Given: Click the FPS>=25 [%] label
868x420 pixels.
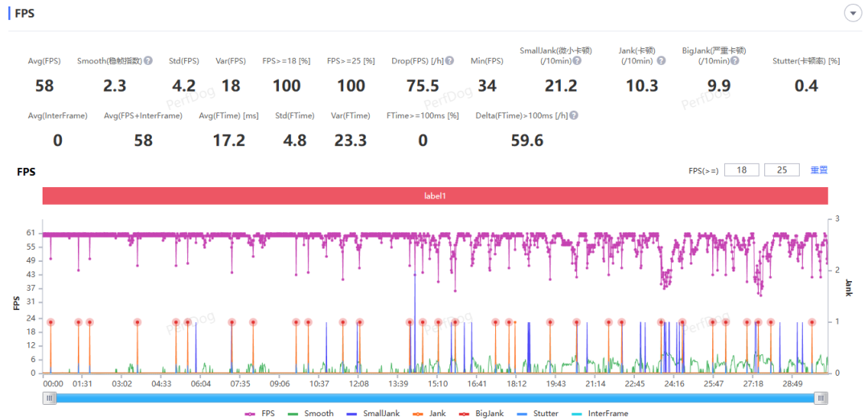Looking at the screenshot, I should coord(351,61).
